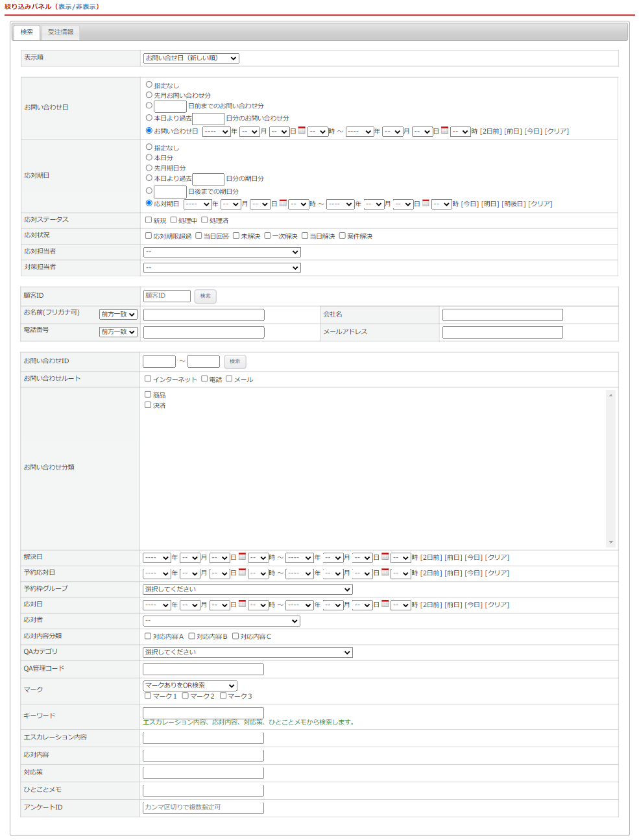The image size is (639, 840).
Task: Open start-date calendar for 予約応対日
Action: (242, 572)
